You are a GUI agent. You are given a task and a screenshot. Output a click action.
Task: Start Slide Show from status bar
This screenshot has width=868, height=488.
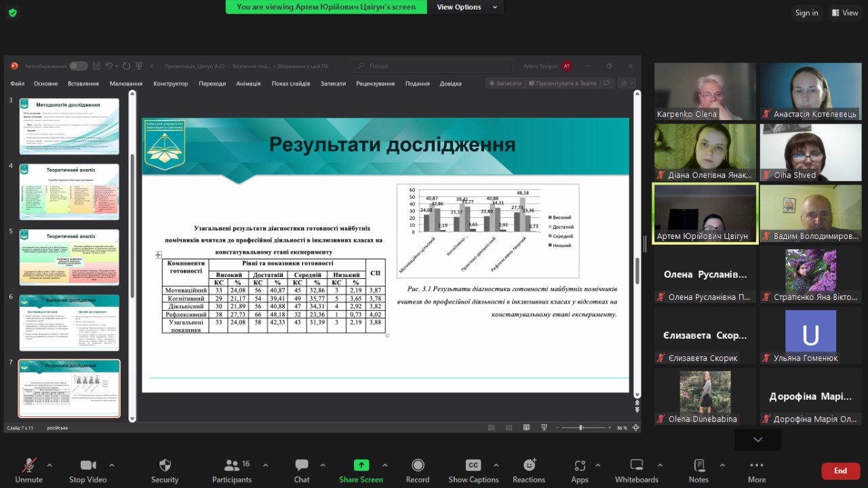point(545,428)
